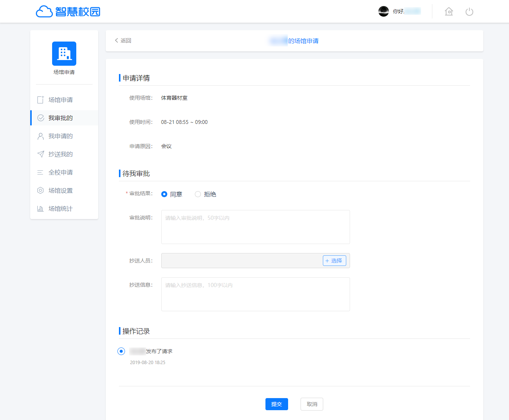Click the 场馆统计 chart icon
Viewport: 509px width, 420px height.
(40, 208)
